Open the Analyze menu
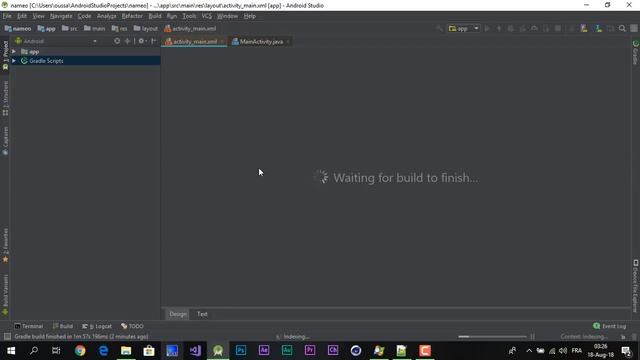This screenshot has height=360, width=640. [x=107, y=16]
